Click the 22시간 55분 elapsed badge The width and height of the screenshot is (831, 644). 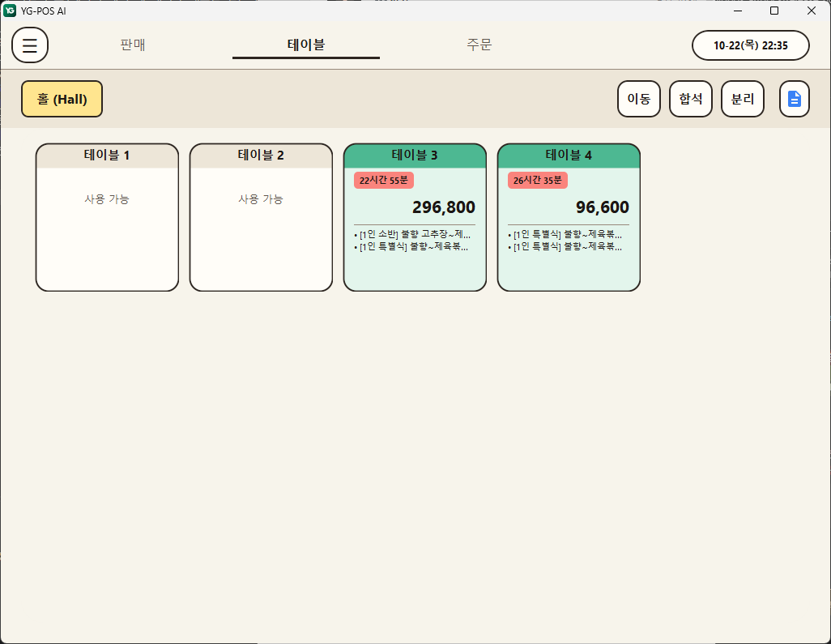(384, 180)
